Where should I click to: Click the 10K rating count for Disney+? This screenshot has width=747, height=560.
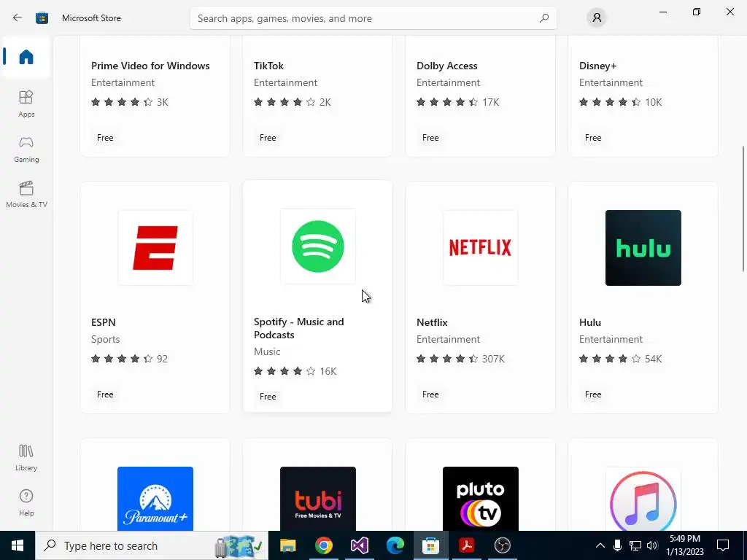654,102
